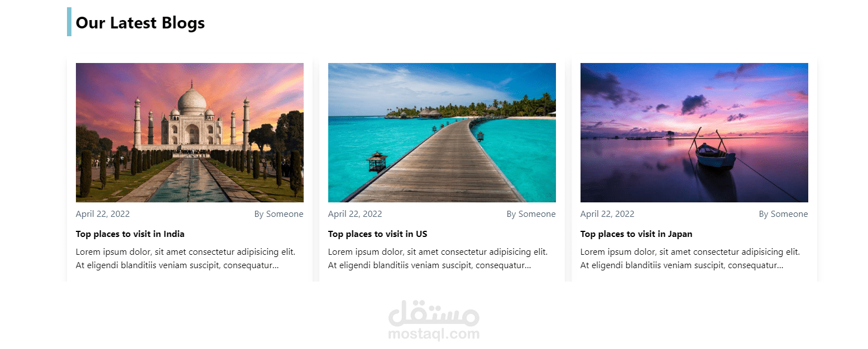The height and width of the screenshot is (349, 868).
Task: Click the Lorem ipsum excerpt of US post
Action: point(438,259)
